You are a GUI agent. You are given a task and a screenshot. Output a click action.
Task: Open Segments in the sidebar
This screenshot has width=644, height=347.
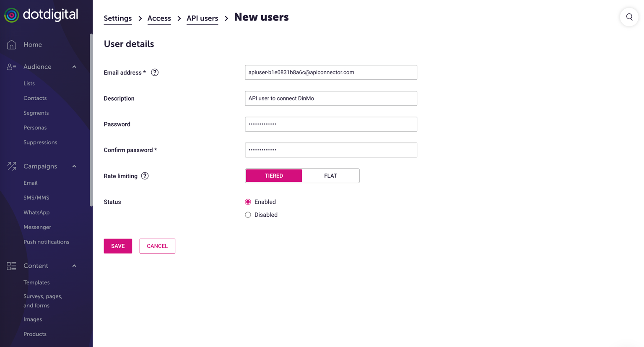coord(36,113)
